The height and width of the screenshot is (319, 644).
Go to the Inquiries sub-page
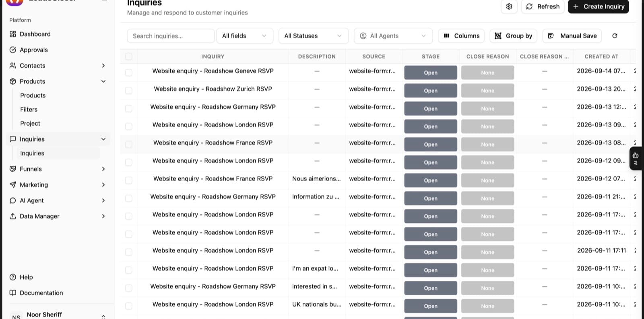[32, 153]
